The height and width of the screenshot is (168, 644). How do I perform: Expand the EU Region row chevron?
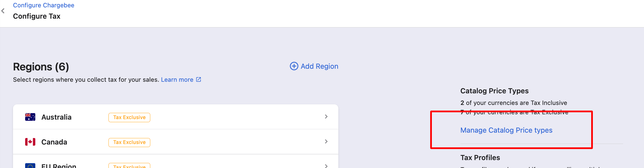(326, 166)
